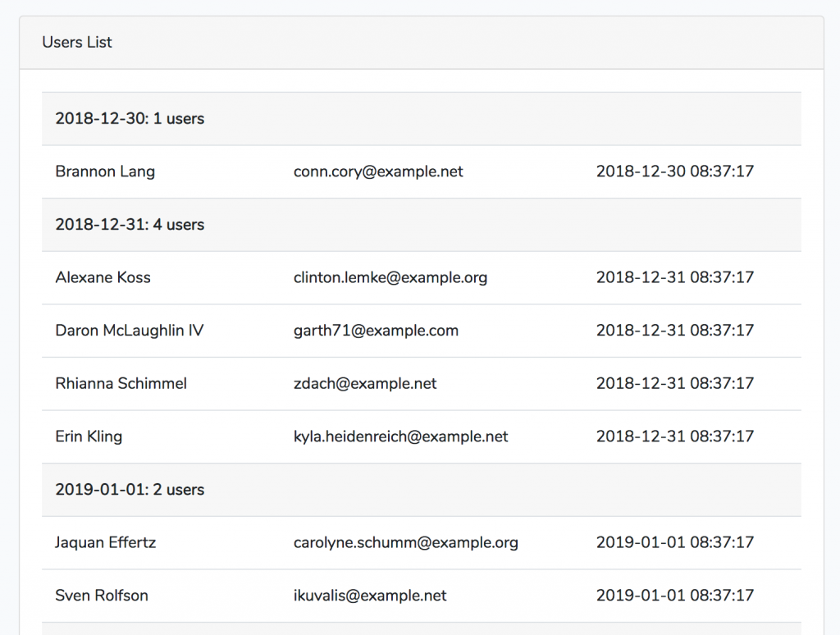Click timestamp 2018-12-30 08:37:17
Image resolution: width=840 pixels, height=635 pixels.
674,171
